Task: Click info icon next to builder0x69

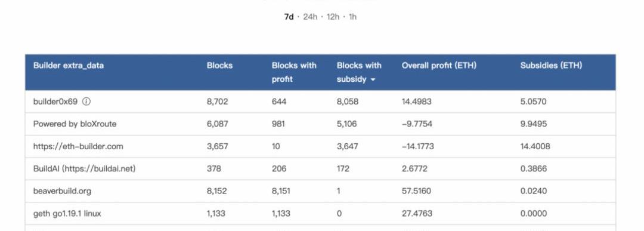Action: click(86, 101)
